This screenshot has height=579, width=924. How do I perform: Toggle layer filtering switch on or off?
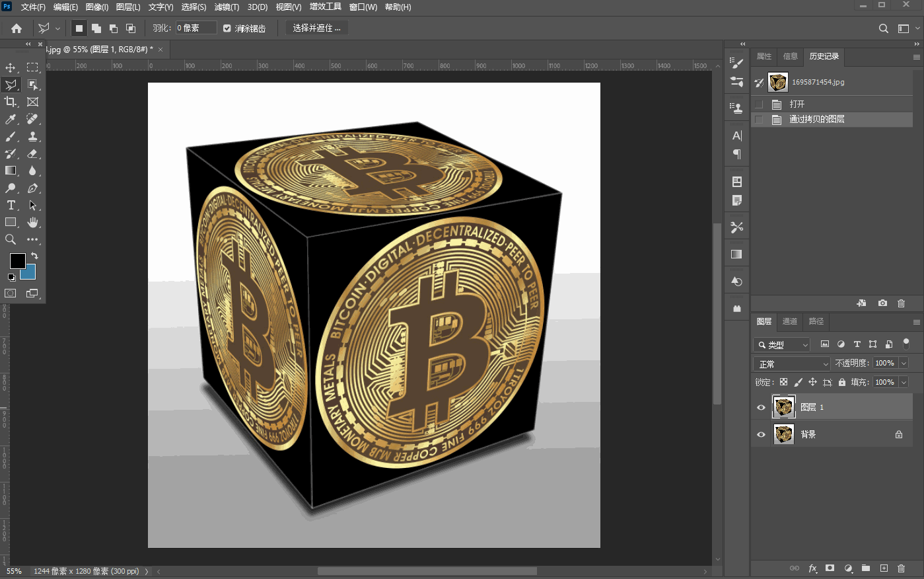906,344
